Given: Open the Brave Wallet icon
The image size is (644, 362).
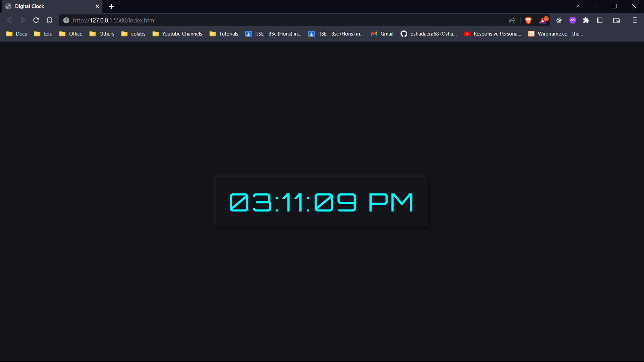Looking at the screenshot, I should pyautogui.click(x=616, y=20).
